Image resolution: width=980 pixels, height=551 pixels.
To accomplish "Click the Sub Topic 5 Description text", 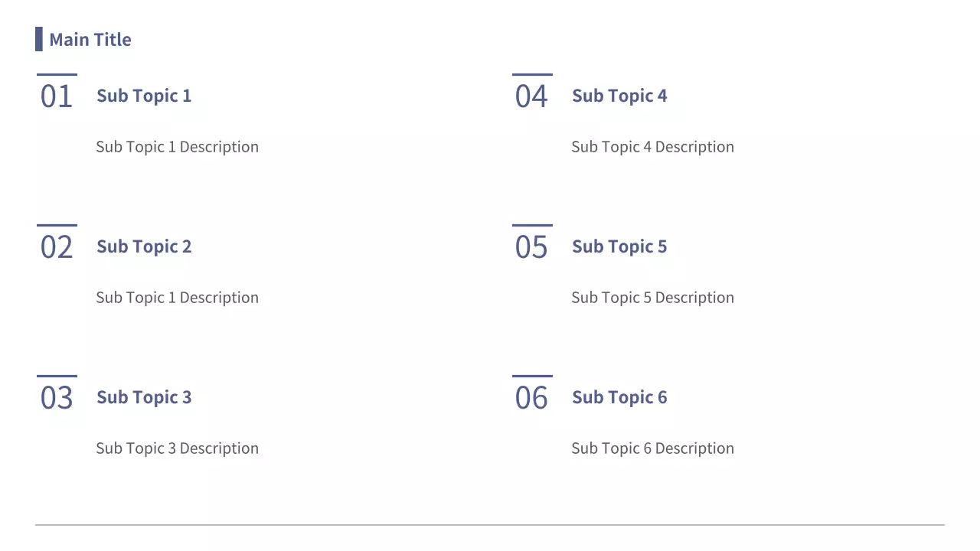I will coord(652,298).
